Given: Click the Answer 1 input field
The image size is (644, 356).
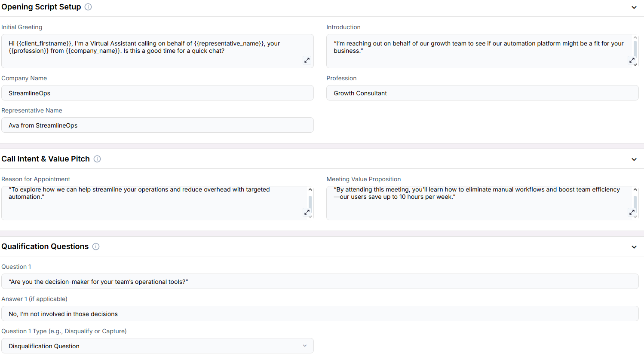Looking at the screenshot, I should [x=320, y=313].
